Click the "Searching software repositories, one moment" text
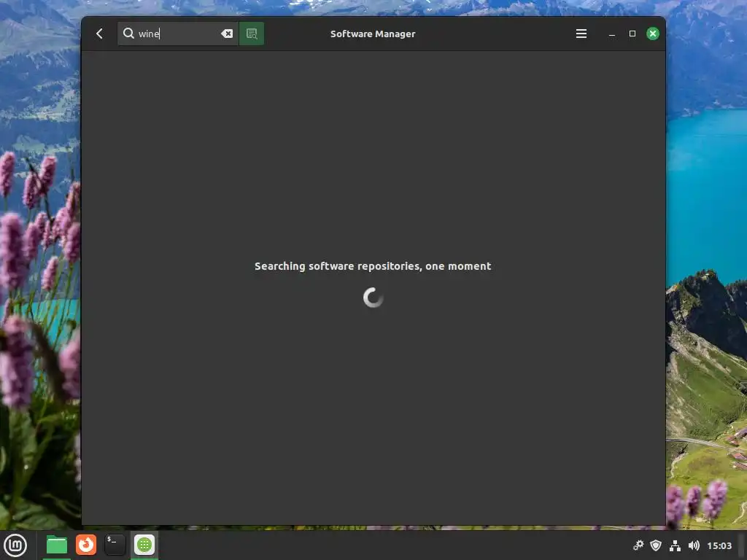The height and width of the screenshot is (560, 747). (x=373, y=266)
